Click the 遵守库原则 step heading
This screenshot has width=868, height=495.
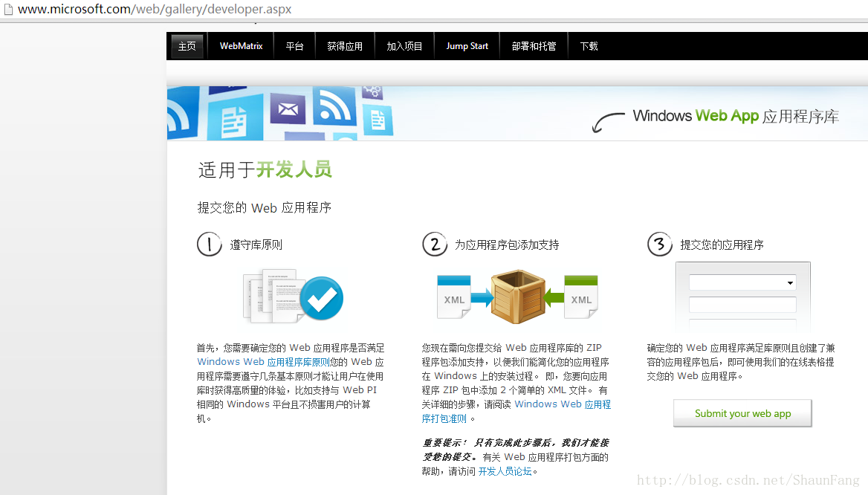[256, 245]
